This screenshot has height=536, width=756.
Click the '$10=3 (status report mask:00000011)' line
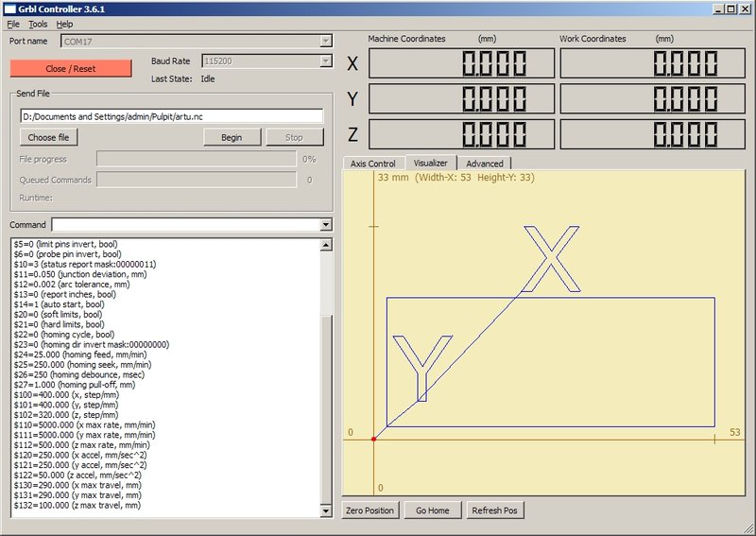click(85, 265)
